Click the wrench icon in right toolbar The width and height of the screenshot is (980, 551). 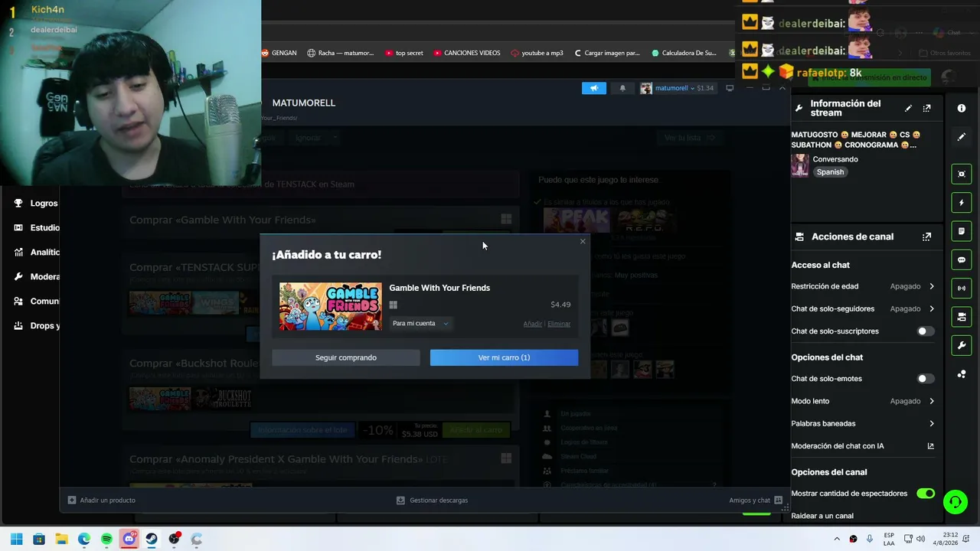[x=962, y=346]
